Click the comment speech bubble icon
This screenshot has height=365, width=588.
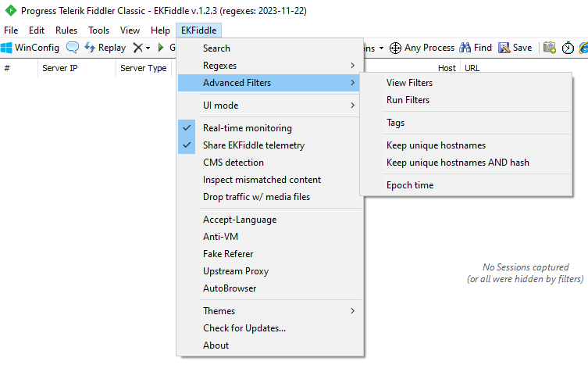73,48
